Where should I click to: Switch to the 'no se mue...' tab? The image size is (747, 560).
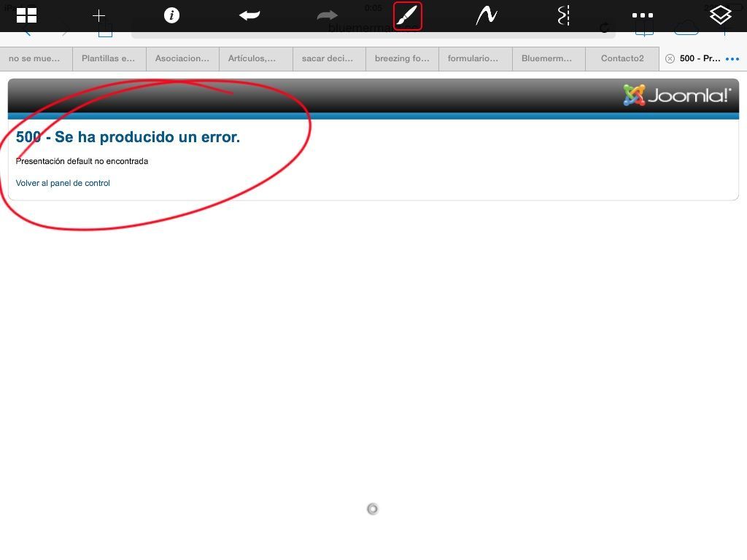[x=36, y=58]
